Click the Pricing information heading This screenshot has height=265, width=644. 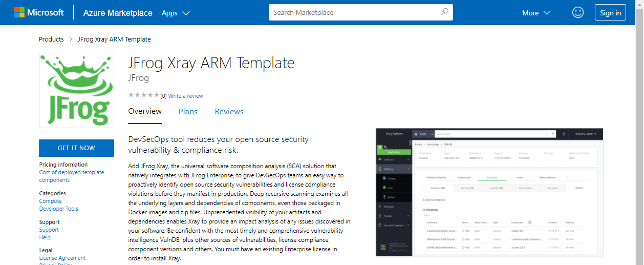[63, 165]
